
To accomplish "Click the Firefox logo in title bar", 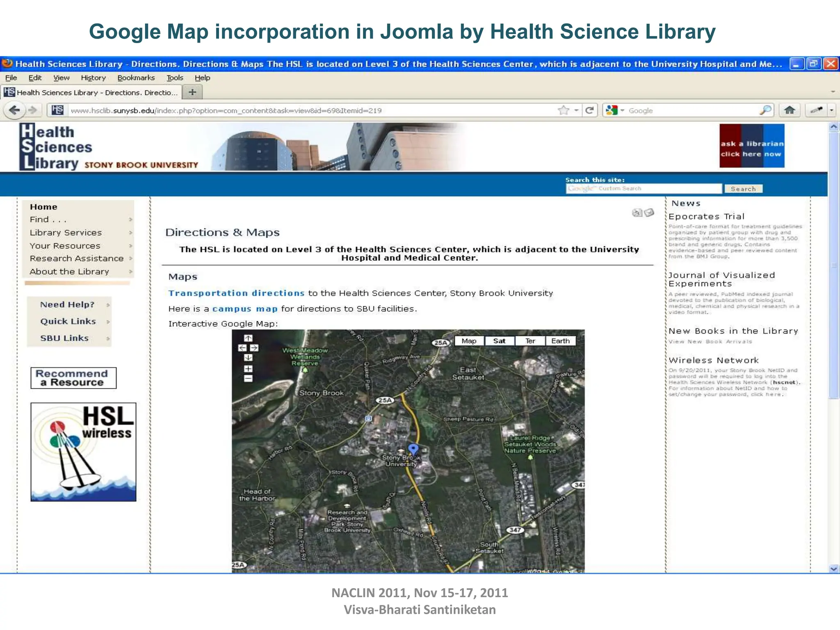I will pyautogui.click(x=7, y=64).
